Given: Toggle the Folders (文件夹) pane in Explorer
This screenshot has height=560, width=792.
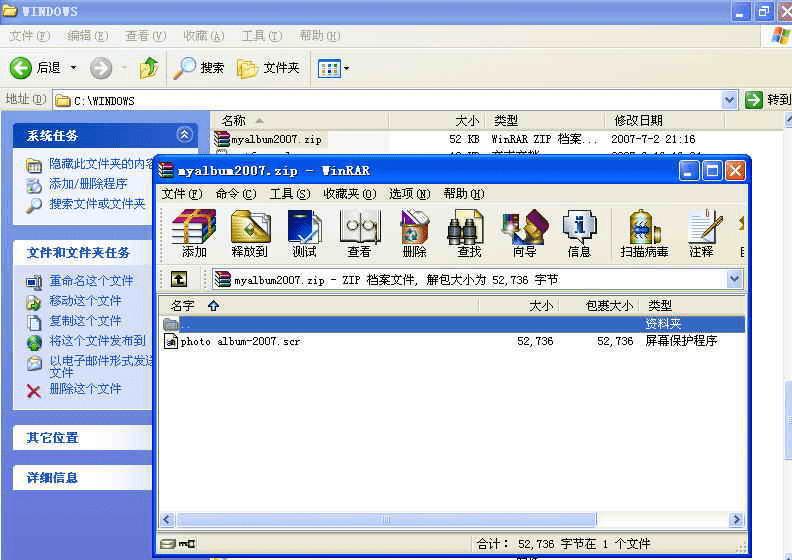Looking at the screenshot, I should [268, 68].
